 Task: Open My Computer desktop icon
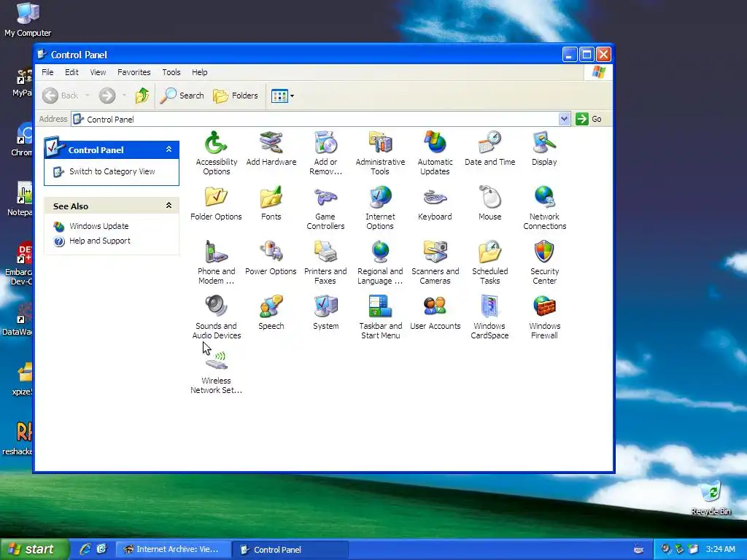(28, 19)
